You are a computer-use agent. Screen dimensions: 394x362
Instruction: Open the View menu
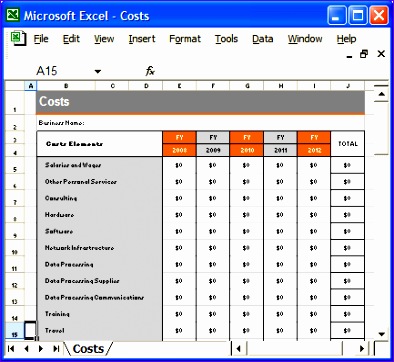104,39
